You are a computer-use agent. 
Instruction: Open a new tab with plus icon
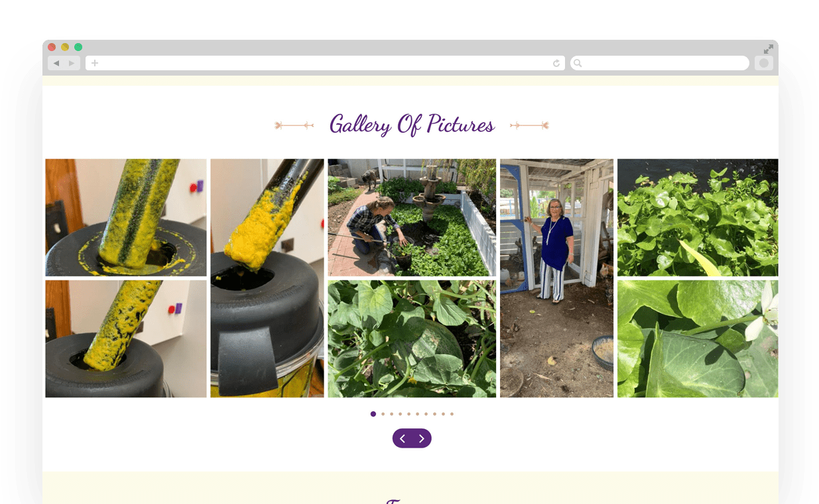point(95,63)
